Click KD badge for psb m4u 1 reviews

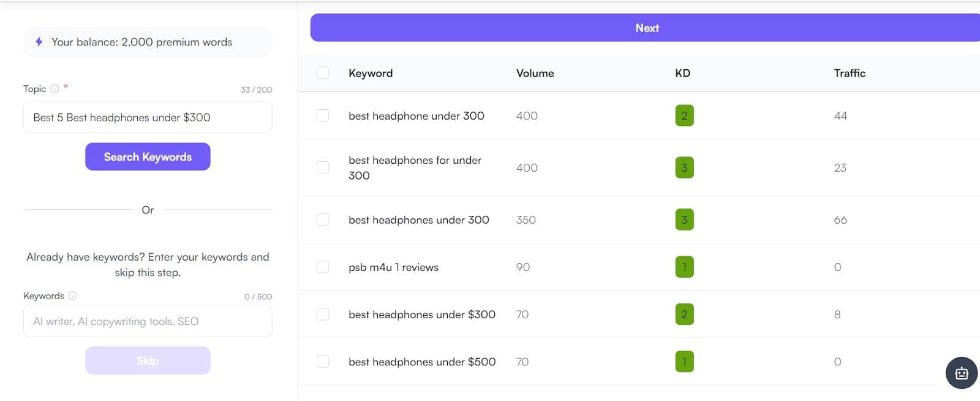tap(684, 267)
